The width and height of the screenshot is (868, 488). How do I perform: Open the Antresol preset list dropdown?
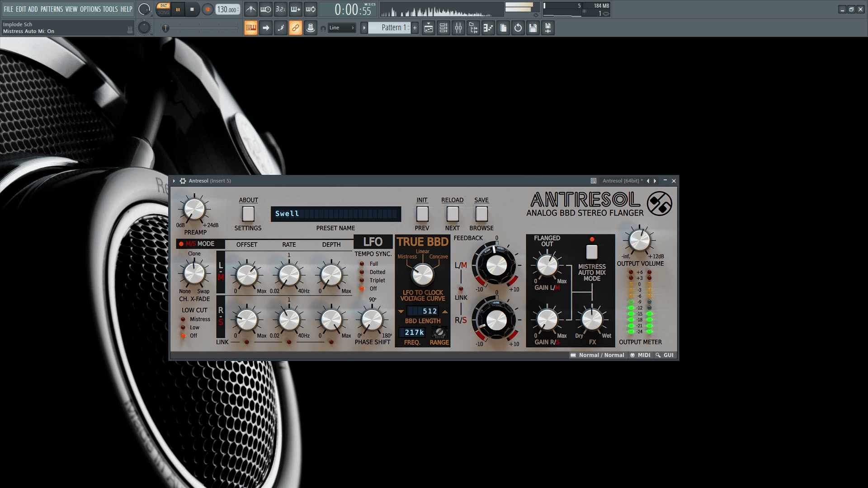point(594,181)
